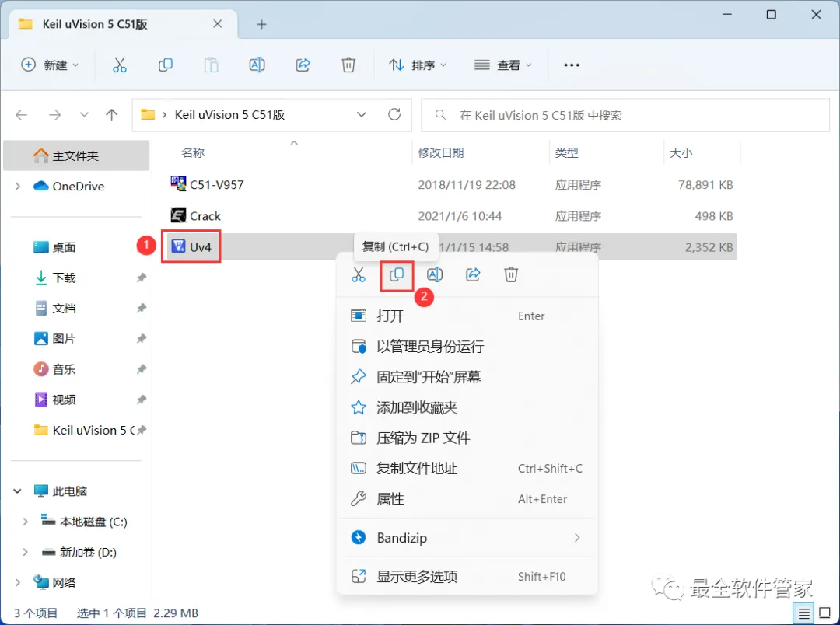This screenshot has height=625, width=840.
Task: Click the Delete trash icon in the top toolbar
Action: click(348, 65)
